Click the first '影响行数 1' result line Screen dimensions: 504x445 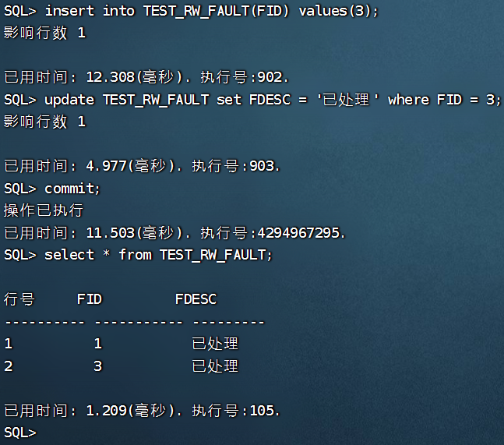pos(44,33)
